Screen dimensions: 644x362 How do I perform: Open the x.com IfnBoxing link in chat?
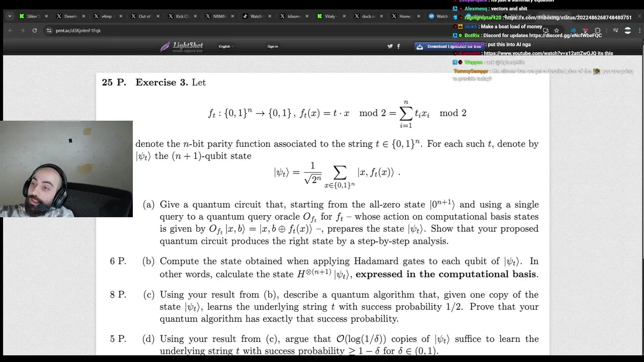tap(569, 18)
